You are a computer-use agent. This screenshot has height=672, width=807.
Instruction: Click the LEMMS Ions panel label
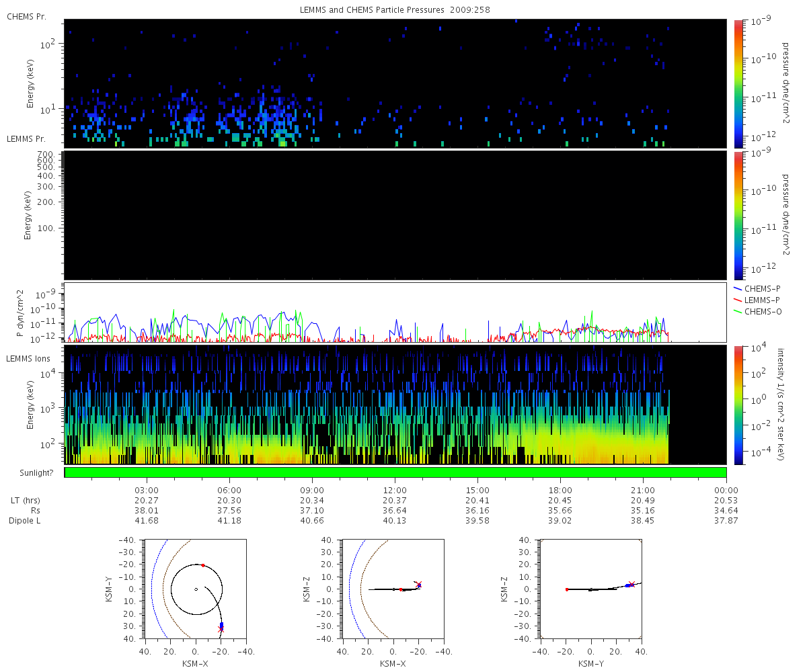pyautogui.click(x=28, y=359)
